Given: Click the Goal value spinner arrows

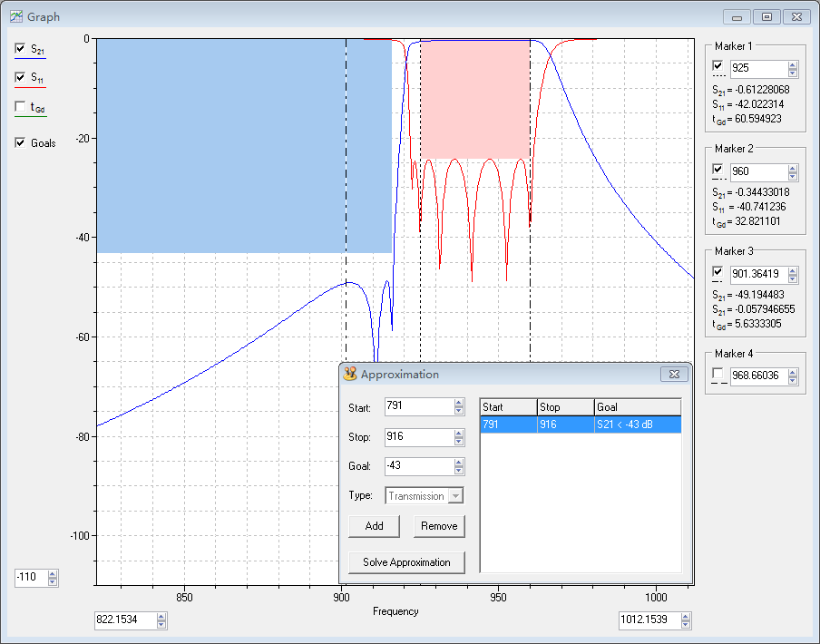Looking at the screenshot, I should [x=459, y=466].
